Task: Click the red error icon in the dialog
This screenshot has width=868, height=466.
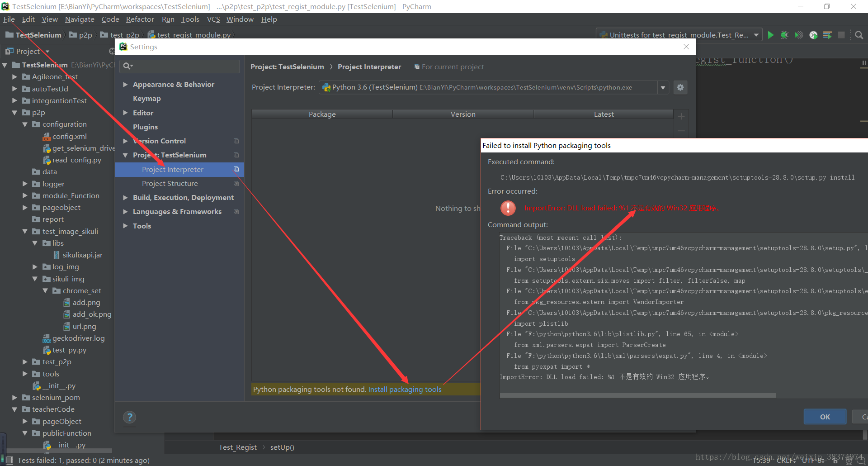Action: [x=508, y=208]
